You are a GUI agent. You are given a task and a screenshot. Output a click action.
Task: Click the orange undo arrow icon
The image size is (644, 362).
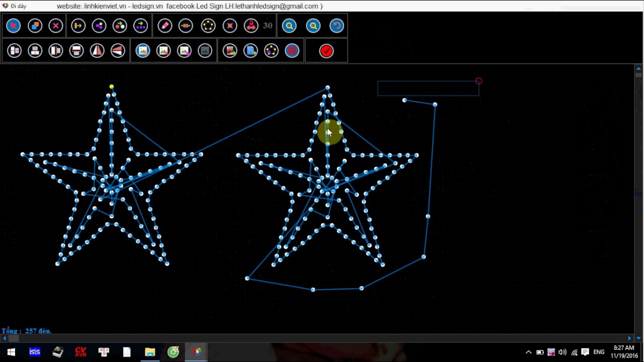click(337, 26)
